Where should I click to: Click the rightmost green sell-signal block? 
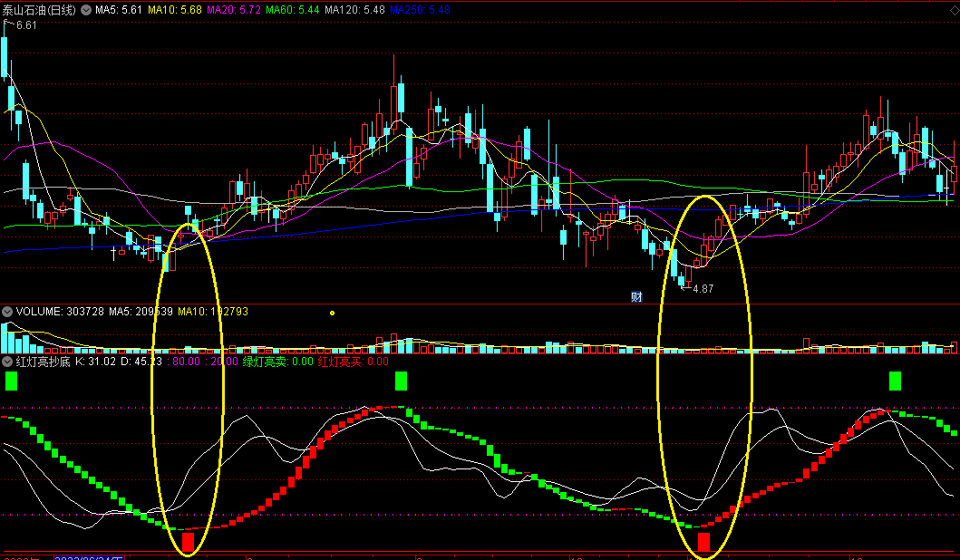(x=895, y=381)
